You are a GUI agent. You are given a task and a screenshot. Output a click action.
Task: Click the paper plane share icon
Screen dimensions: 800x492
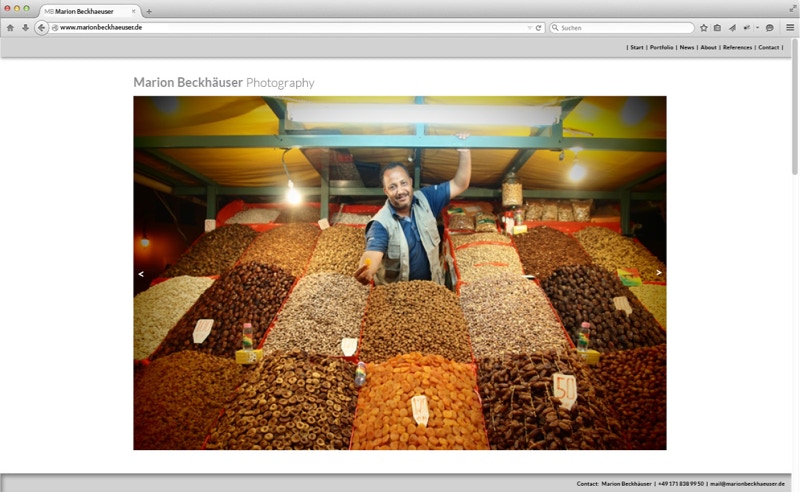pyautogui.click(x=732, y=28)
